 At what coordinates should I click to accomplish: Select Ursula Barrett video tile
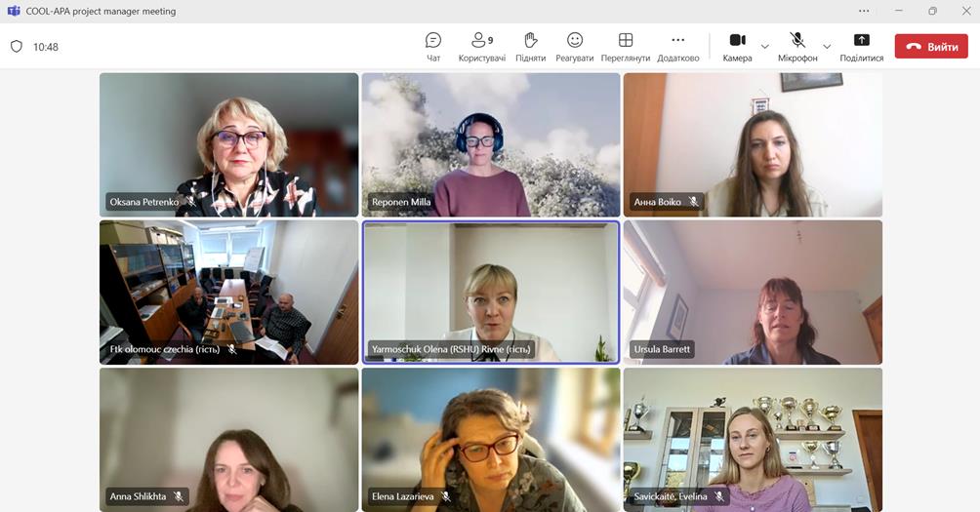[753, 292]
